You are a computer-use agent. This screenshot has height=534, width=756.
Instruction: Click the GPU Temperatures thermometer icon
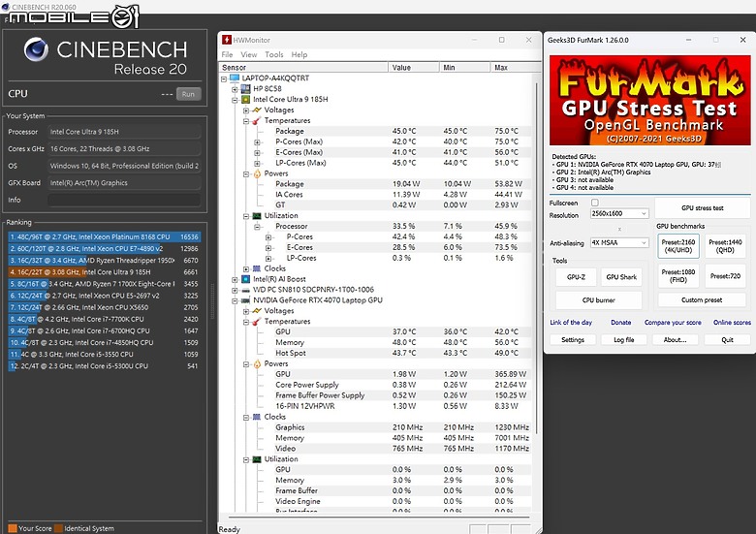257,322
